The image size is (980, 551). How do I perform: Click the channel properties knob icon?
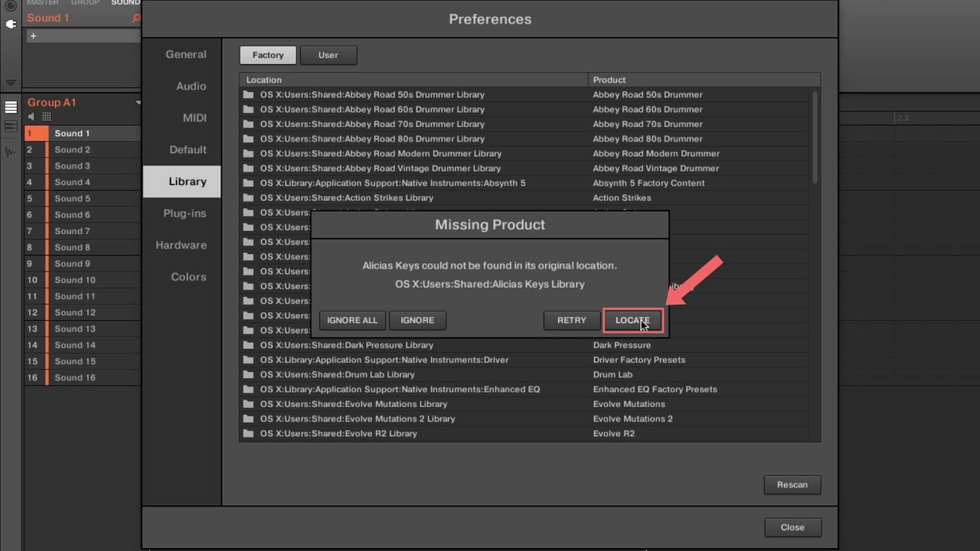coord(11,5)
